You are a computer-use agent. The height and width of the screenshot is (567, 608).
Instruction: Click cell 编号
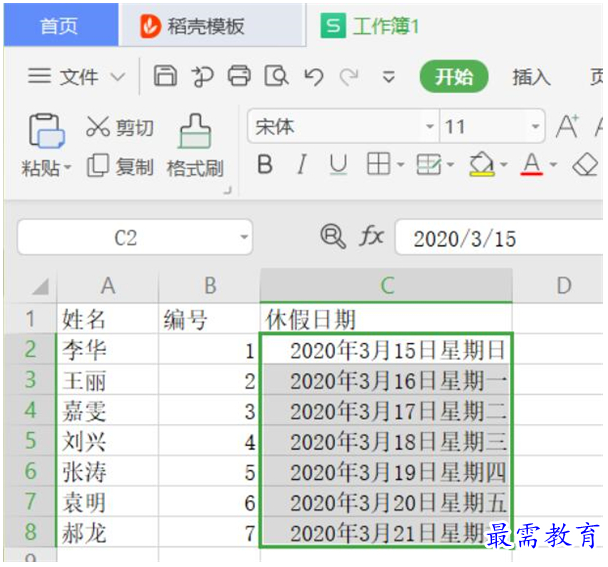(x=209, y=319)
